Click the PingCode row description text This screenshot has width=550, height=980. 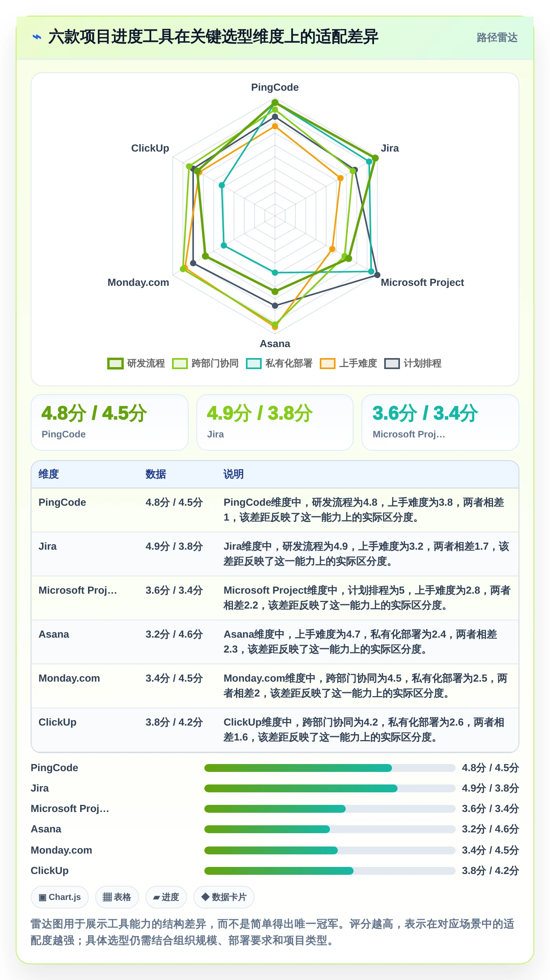[364, 510]
